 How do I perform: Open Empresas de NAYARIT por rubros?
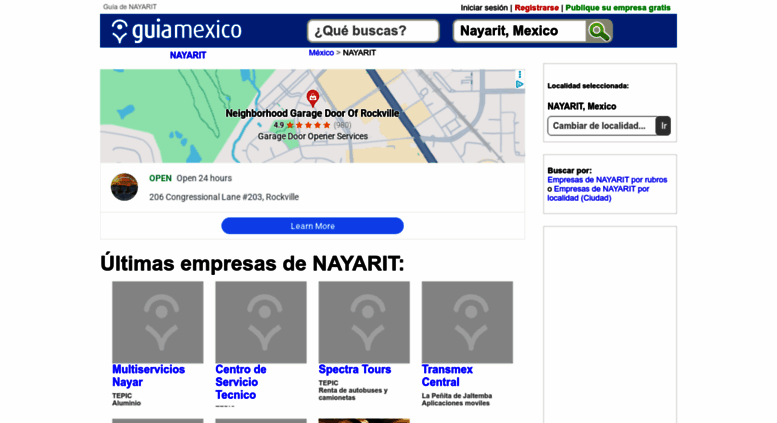click(607, 180)
